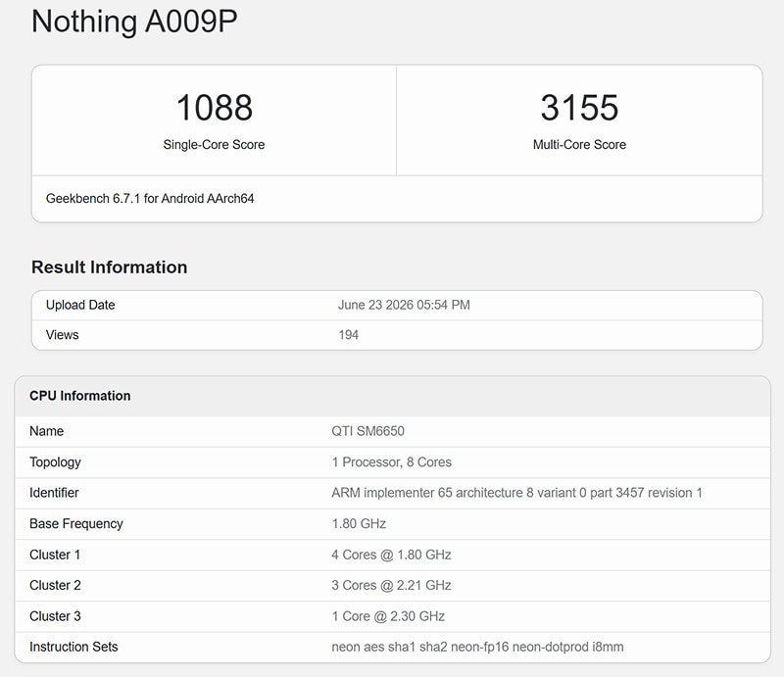Select the base frequency 1.80 GHz value
Image resolution: width=784 pixels, height=677 pixels.
click(x=359, y=523)
